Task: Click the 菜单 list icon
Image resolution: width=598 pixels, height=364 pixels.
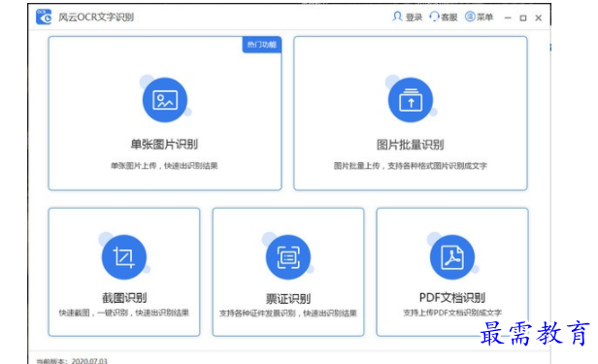Action: (x=470, y=17)
